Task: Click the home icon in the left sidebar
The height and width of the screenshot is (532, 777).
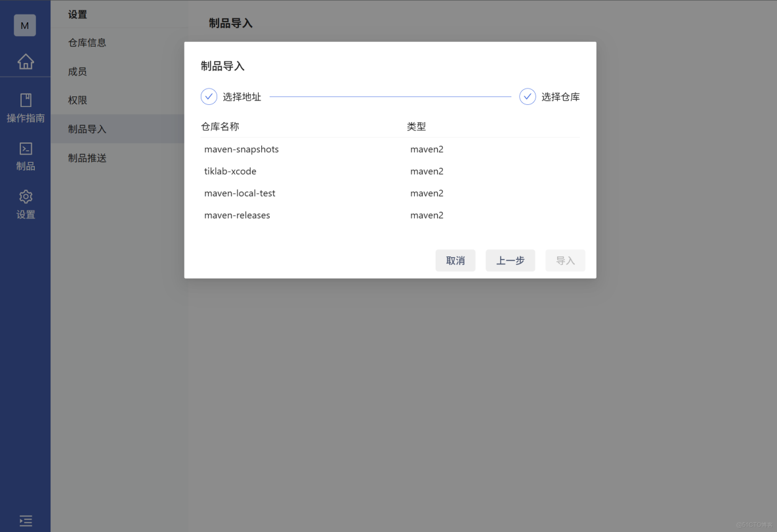Action: (x=25, y=61)
